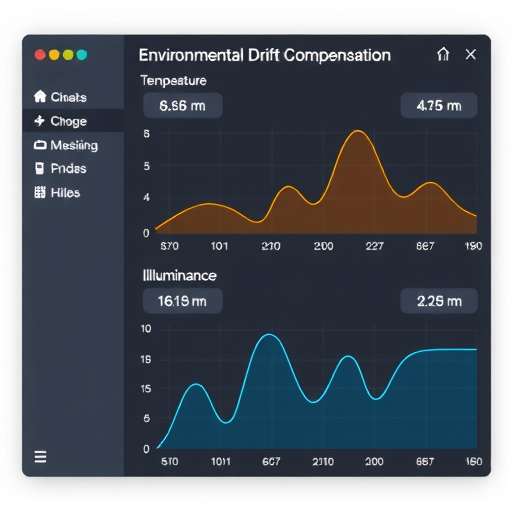The image size is (512, 512).
Task: Click the red window control dot
Action: pyautogui.click(x=40, y=55)
